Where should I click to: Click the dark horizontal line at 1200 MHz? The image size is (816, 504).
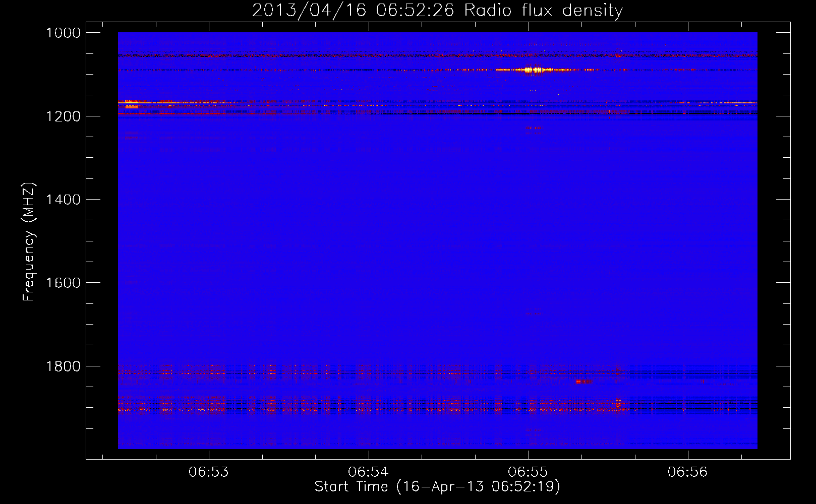(x=454, y=114)
